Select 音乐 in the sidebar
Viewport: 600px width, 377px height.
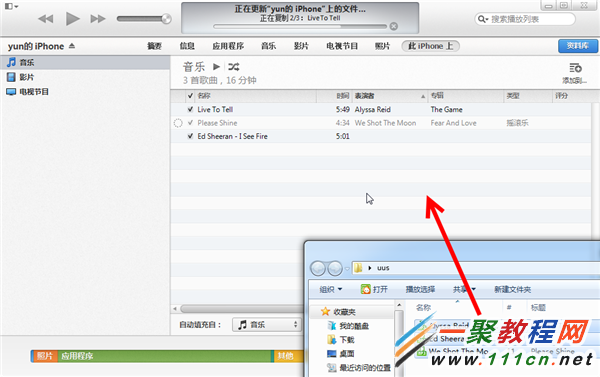(x=85, y=62)
